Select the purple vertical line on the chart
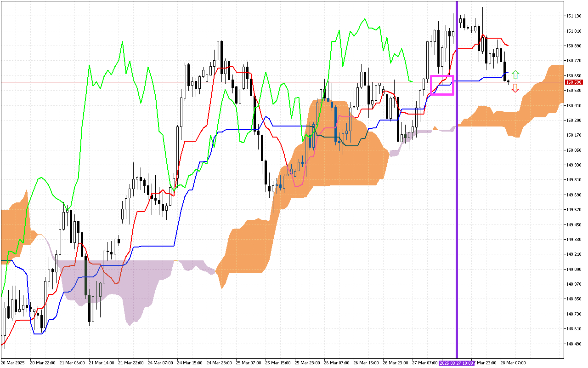The image size is (588, 368). coord(457,179)
